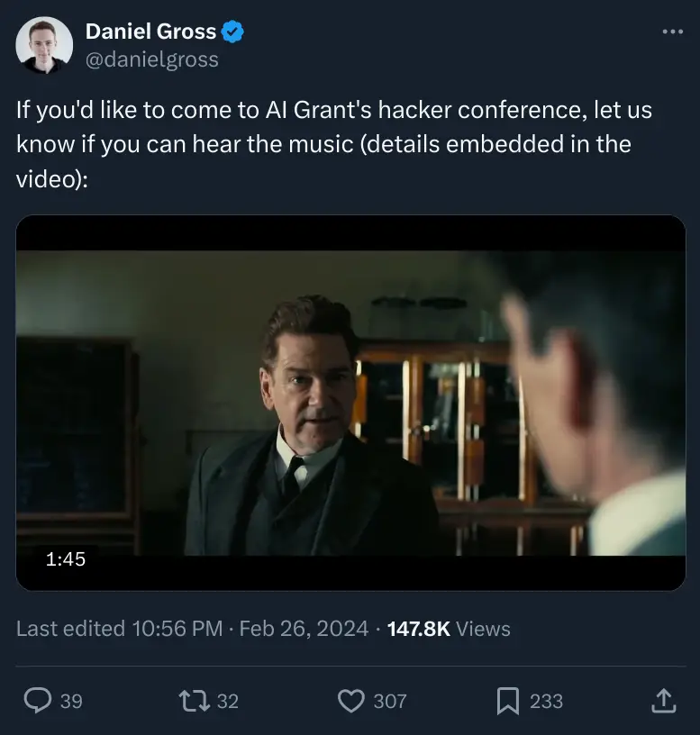Show the 32 reposts count
The image size is (700, 735).
[x=228, y=701]
